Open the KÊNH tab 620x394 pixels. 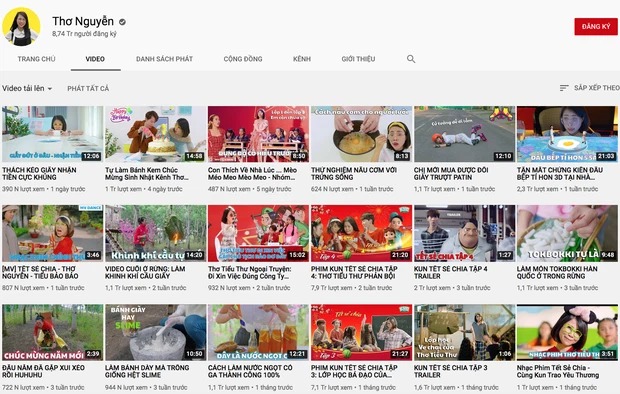302,59
